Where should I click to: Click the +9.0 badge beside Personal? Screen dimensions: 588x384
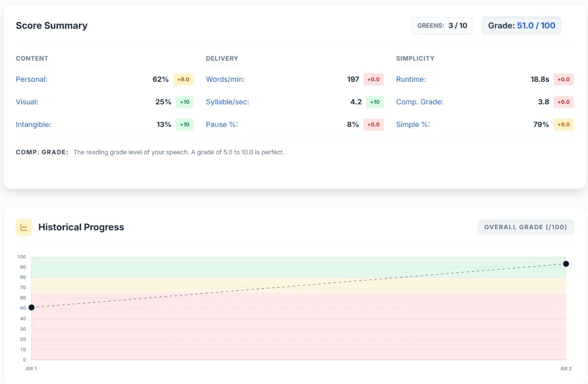(183, 79)
